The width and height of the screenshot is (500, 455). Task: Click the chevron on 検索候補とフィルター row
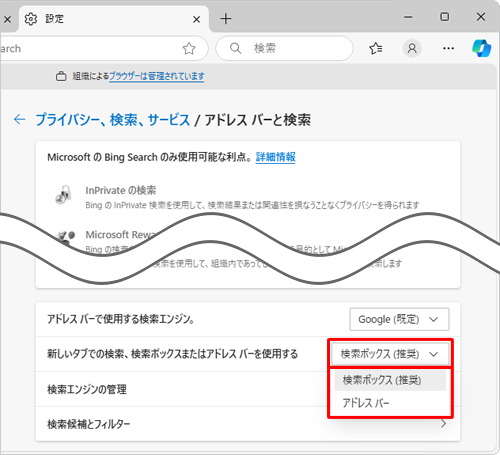[443, 424]
